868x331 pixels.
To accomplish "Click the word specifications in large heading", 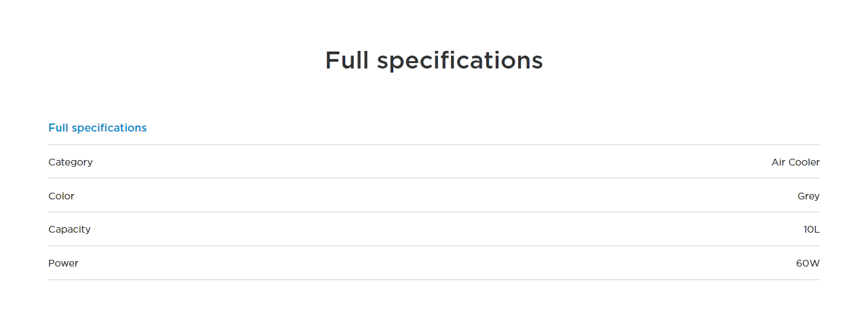I will 460,60.
